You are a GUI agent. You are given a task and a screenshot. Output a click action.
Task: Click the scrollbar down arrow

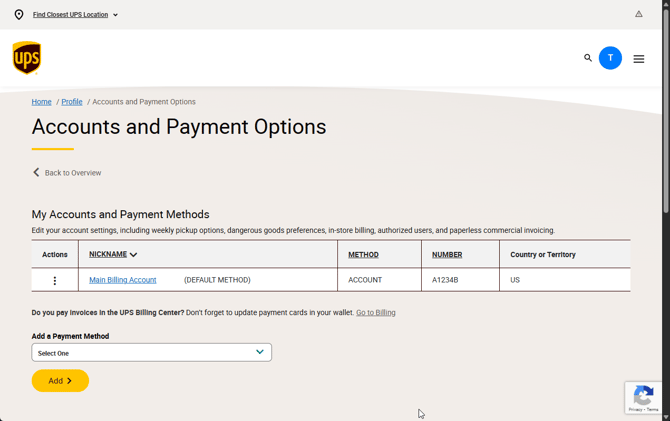point(665,417)
